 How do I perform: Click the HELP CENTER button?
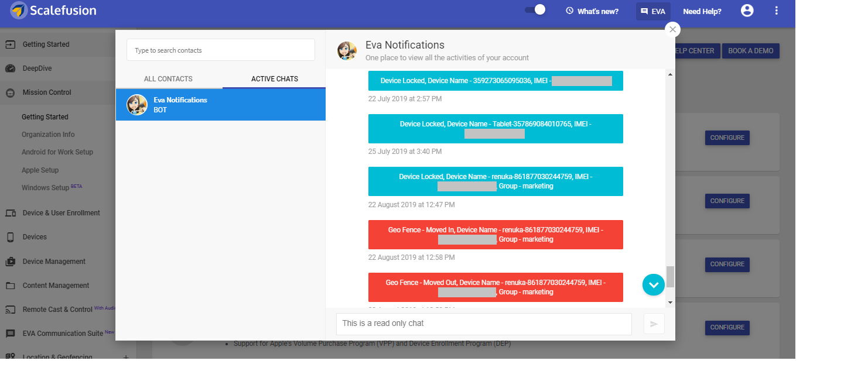click(x=698, y=51)
